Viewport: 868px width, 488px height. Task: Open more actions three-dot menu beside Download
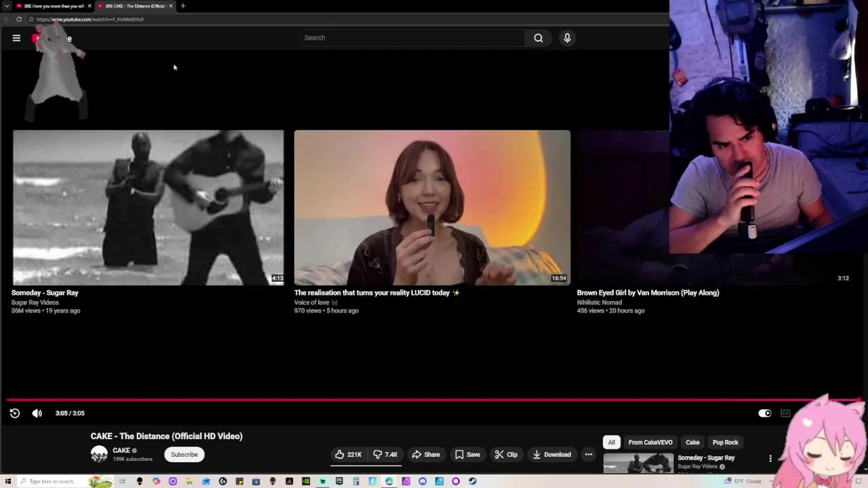pyautogui.click(x=589, y=455)
